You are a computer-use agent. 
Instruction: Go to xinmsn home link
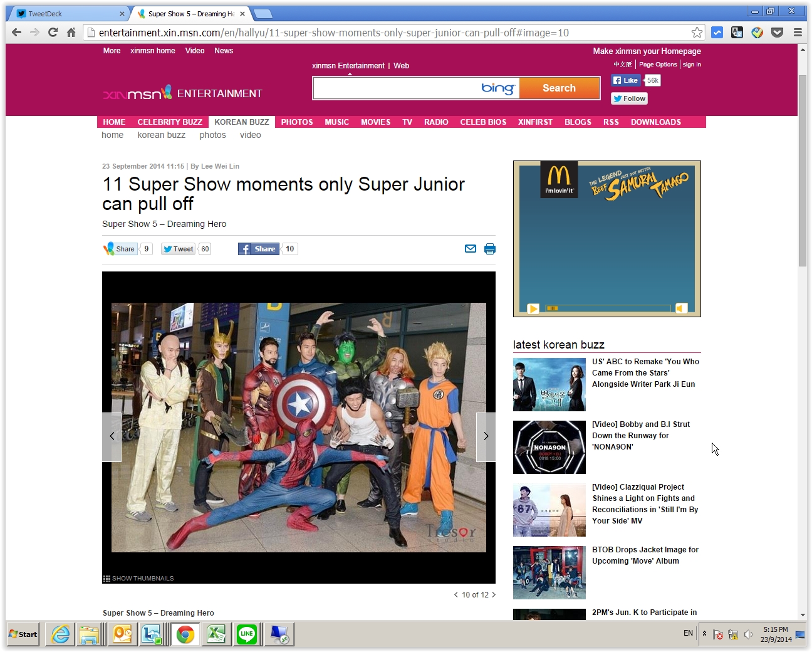(152, 51)
